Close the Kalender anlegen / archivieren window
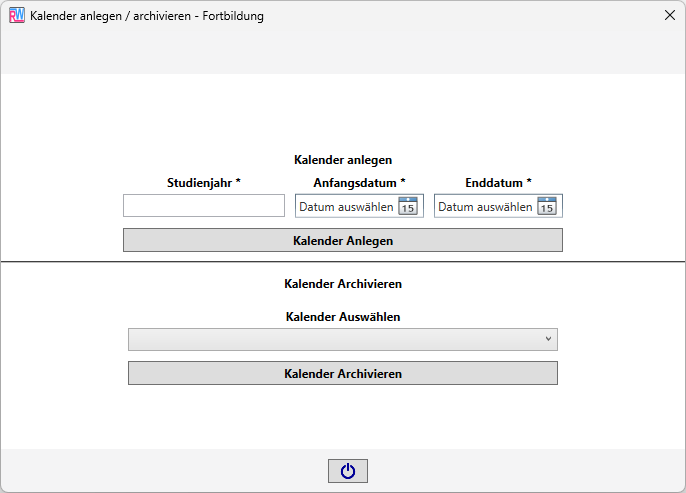Viewport: 686px width, 493px height. coord(669,15)
